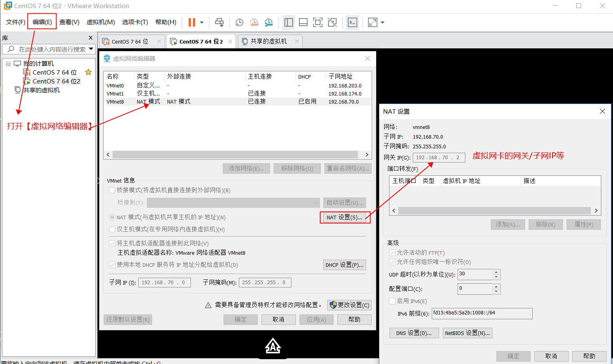This screenshot has height=364, width=613.
Task: Enable the 启用 IPv6 checkbox
Action: 392,301
